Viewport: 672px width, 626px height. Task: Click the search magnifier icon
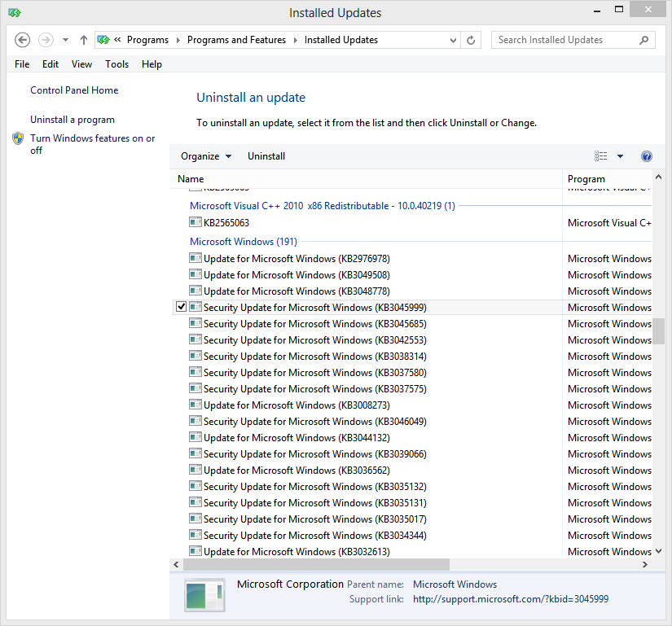click(x=643, y=40)
